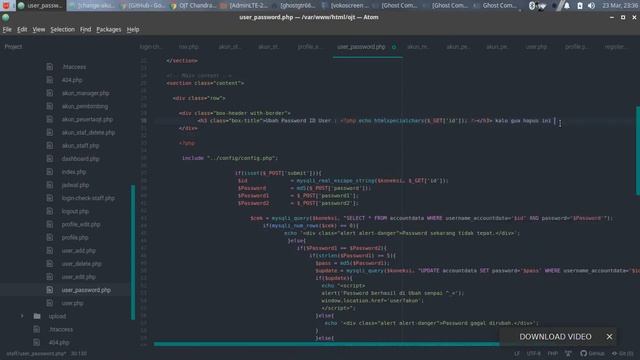Open the Packages menu
The width and height of the screenshot is (640, 360).
coord(109,29)
